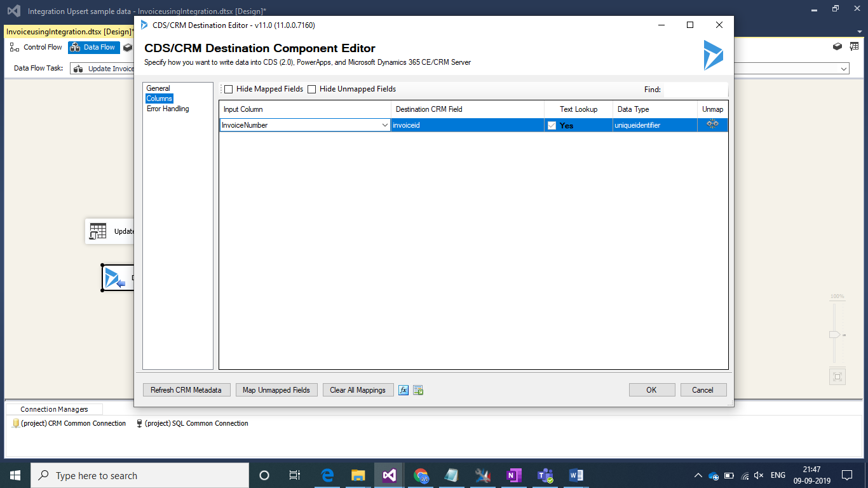Viewport: 868px width, 488px height.
Task: Click the Cortana circle icon
Action: point(264,475)
